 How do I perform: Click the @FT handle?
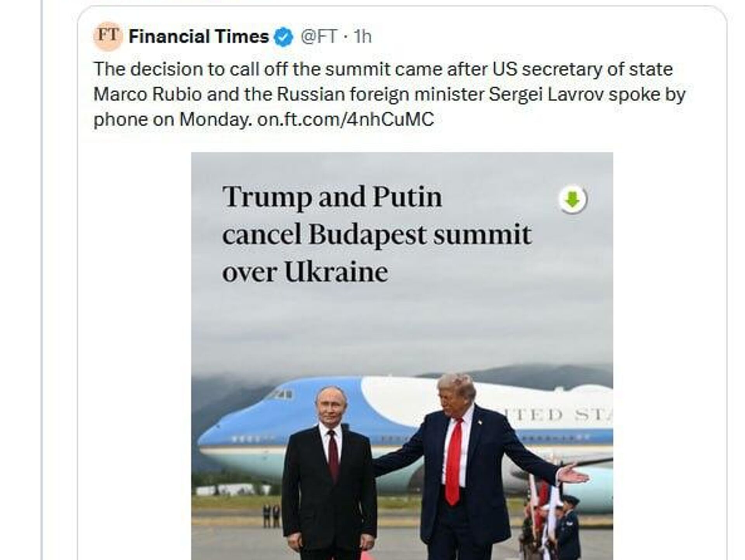click(x=319, y=37)
